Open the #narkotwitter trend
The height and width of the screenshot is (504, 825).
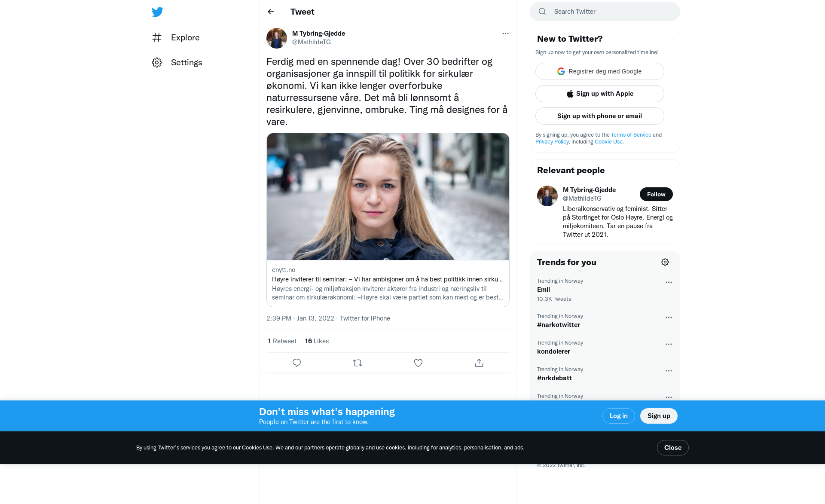tap(605, 321)
